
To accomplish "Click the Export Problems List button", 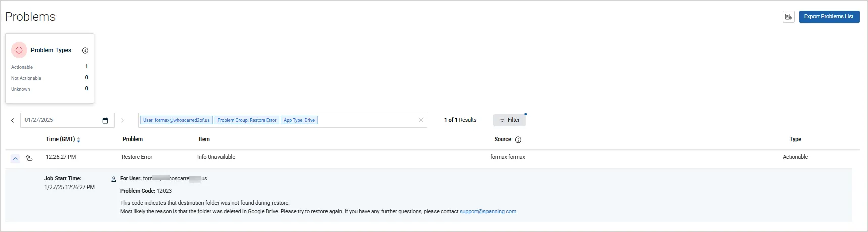I will pyautogui.click(x=829, y=17).
